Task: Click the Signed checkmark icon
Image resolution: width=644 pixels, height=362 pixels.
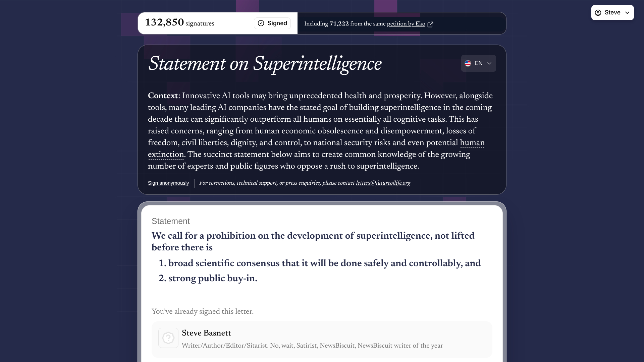Action: [261, 23]
